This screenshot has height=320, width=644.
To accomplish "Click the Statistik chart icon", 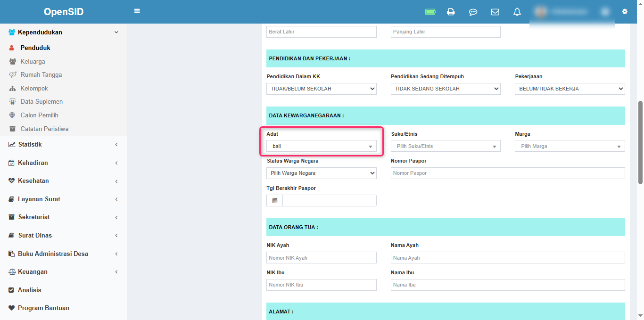I will click(x=12, y=145).
